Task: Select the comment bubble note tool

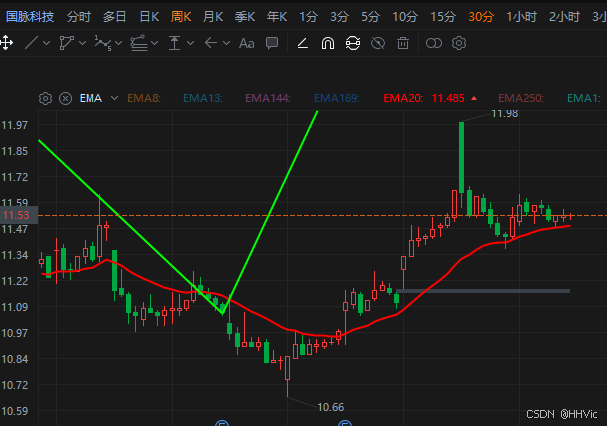Action: tap(272, 43)
